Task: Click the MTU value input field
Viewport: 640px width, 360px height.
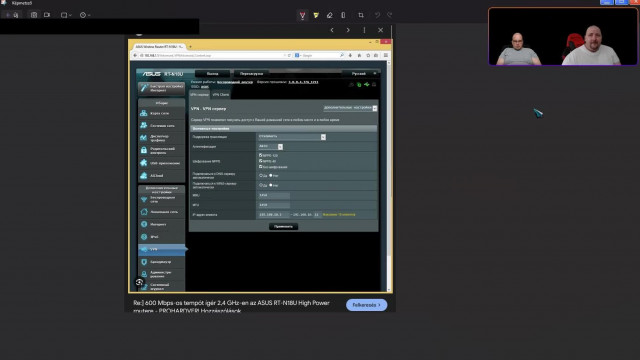Action: point(273,205)
